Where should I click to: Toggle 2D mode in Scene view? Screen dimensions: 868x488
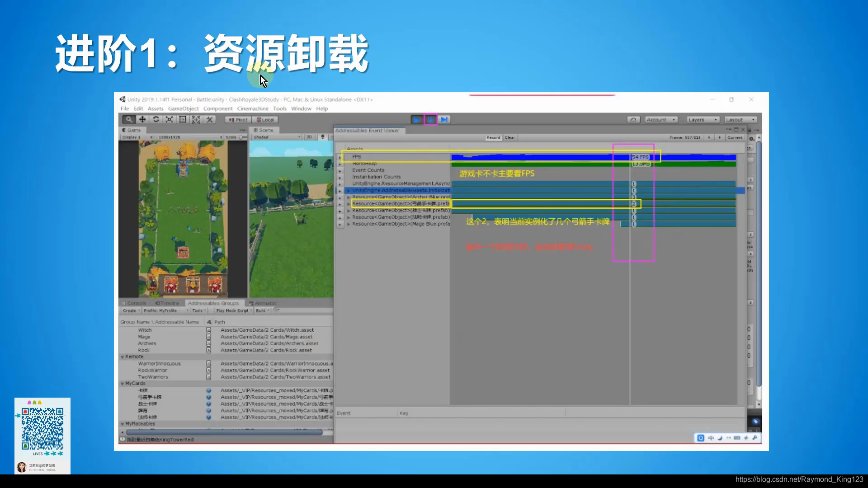tap(309, 137)
